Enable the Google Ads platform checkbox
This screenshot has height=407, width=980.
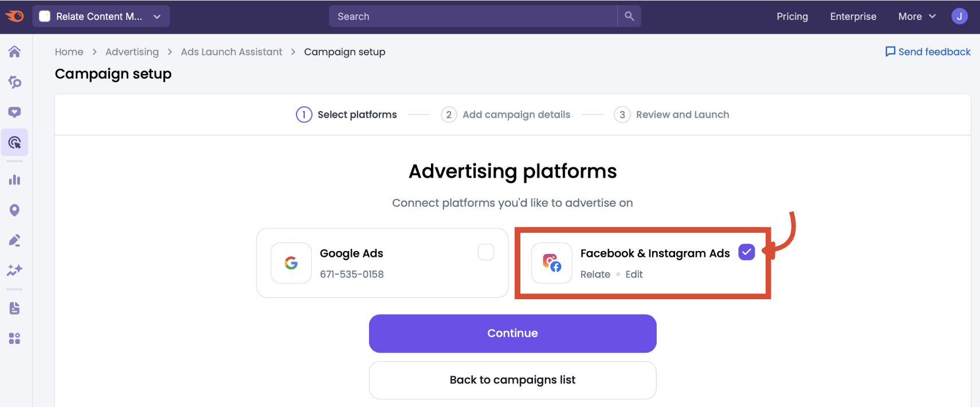point(485,252)
